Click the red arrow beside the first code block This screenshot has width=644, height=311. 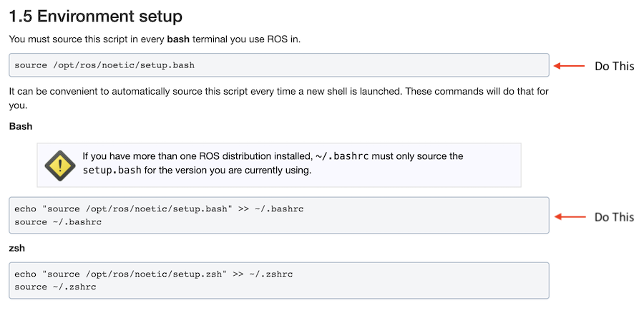coord(569,66)
